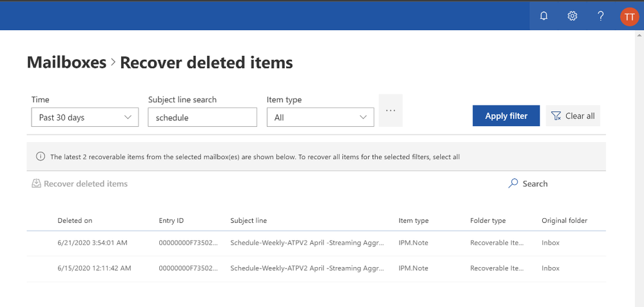Click the Entry ID in the 6/15/2020 row
Viewport: 644px width, 307px height.
click(x=188, y=268)
